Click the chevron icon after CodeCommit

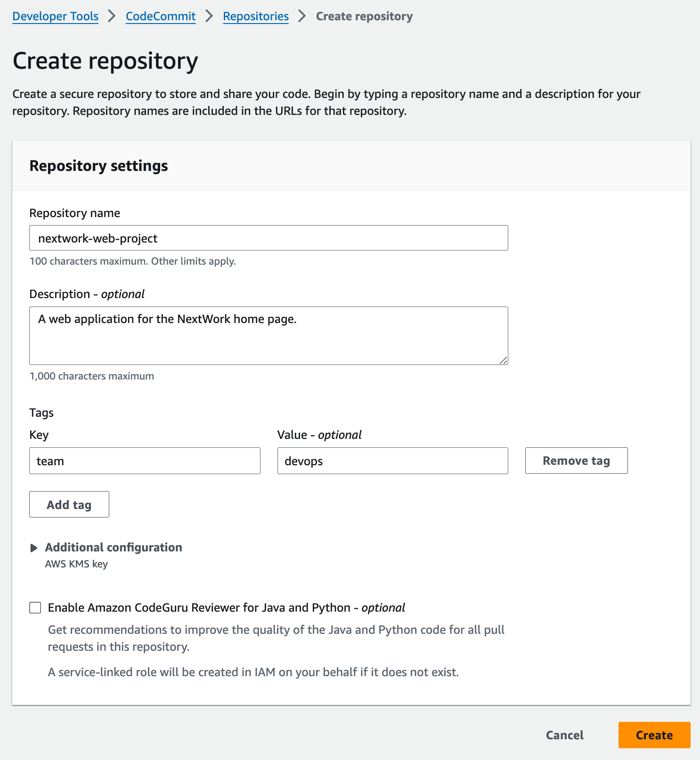point(209,16)
